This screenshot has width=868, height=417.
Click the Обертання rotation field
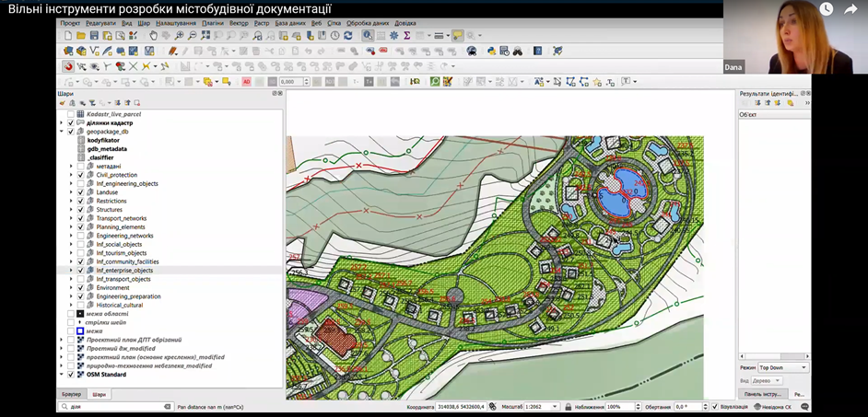click(689, 407)
